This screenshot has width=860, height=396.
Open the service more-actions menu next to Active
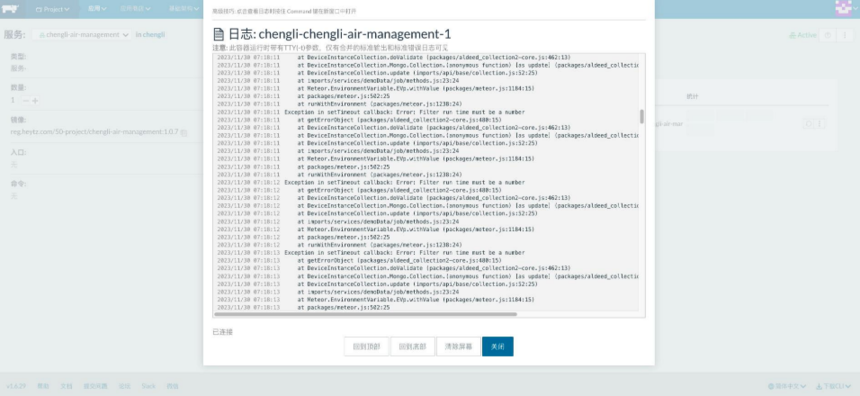(845, 35)
